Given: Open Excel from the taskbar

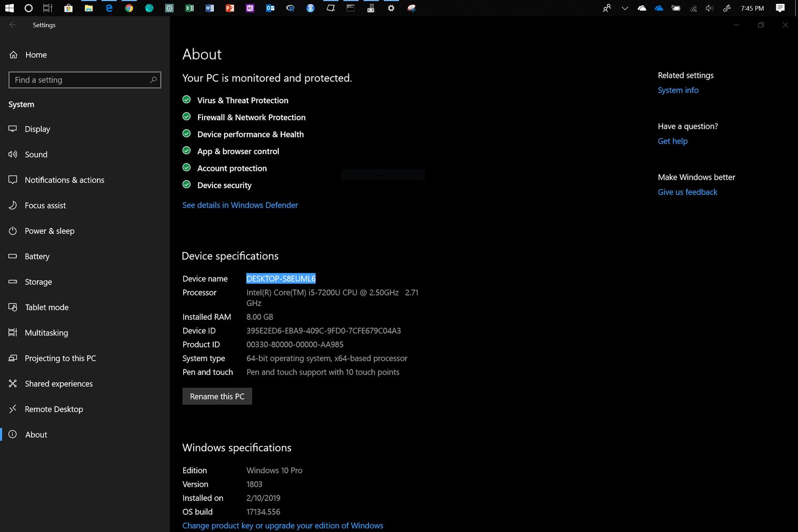Looking at the screenshot, I should (190, 8).
